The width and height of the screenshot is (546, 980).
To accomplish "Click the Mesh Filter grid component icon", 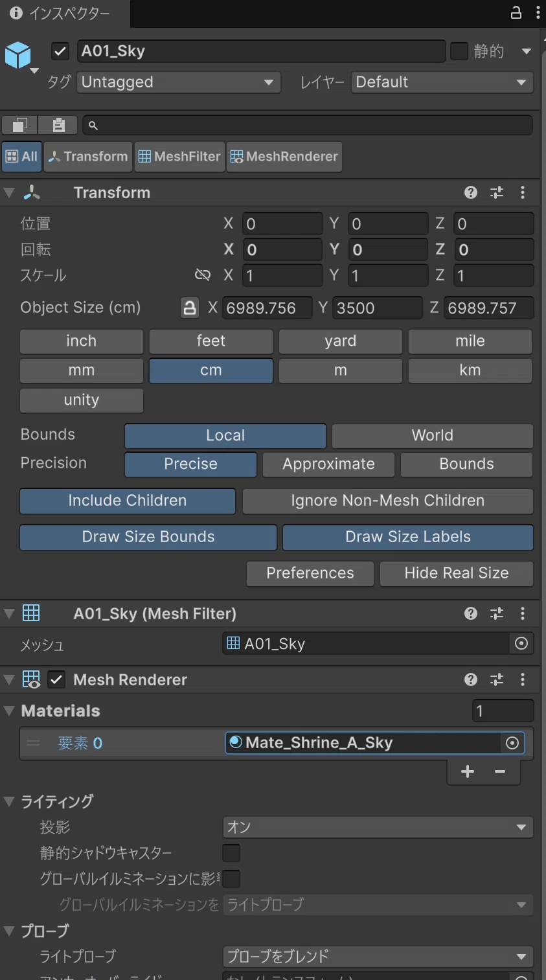I will coord(31,613).
